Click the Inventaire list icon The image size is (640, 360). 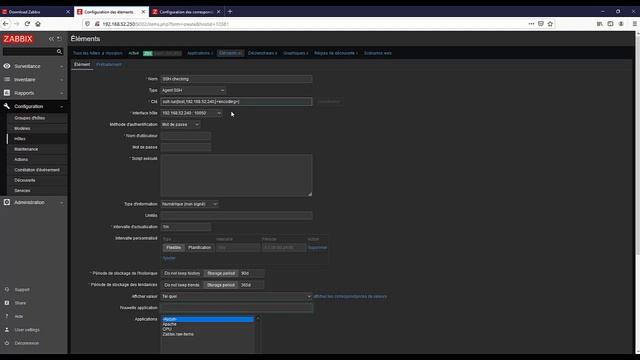7,79
